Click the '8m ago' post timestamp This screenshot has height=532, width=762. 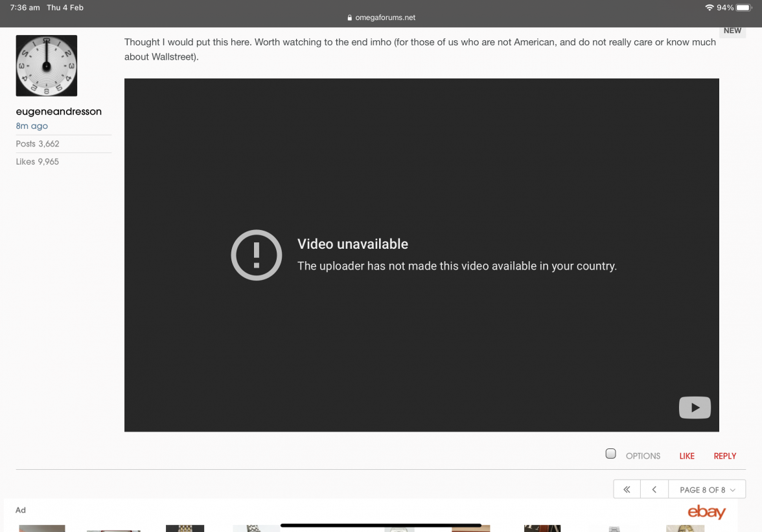tap(32, 126)
